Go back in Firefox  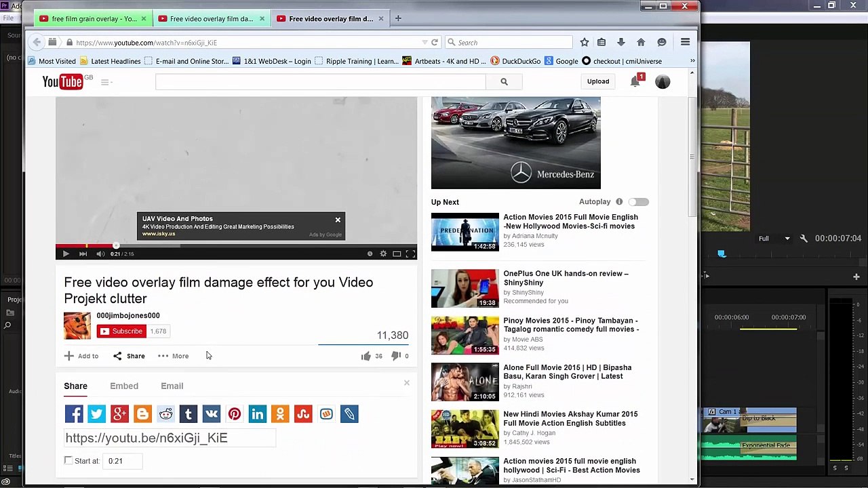(x=37, y=43)
